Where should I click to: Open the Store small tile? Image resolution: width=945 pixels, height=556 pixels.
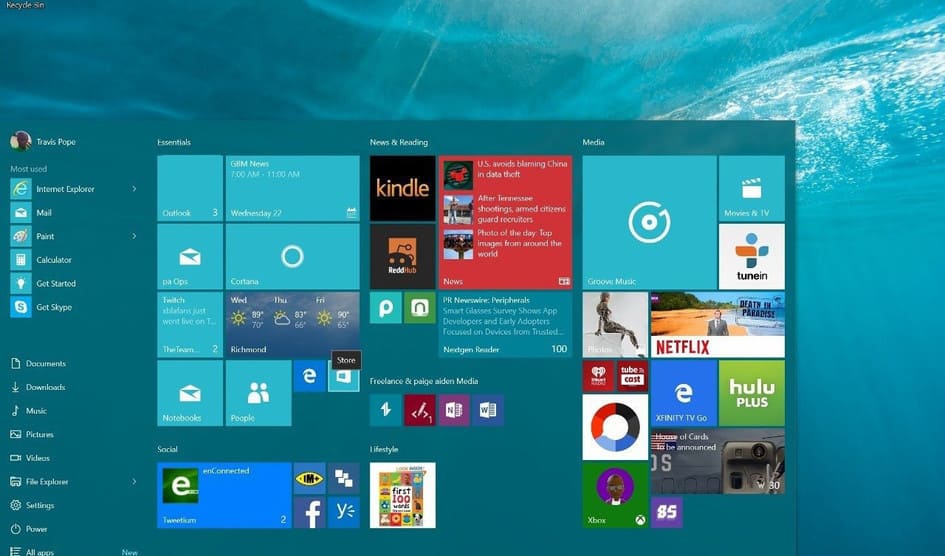tap(344, 377)
